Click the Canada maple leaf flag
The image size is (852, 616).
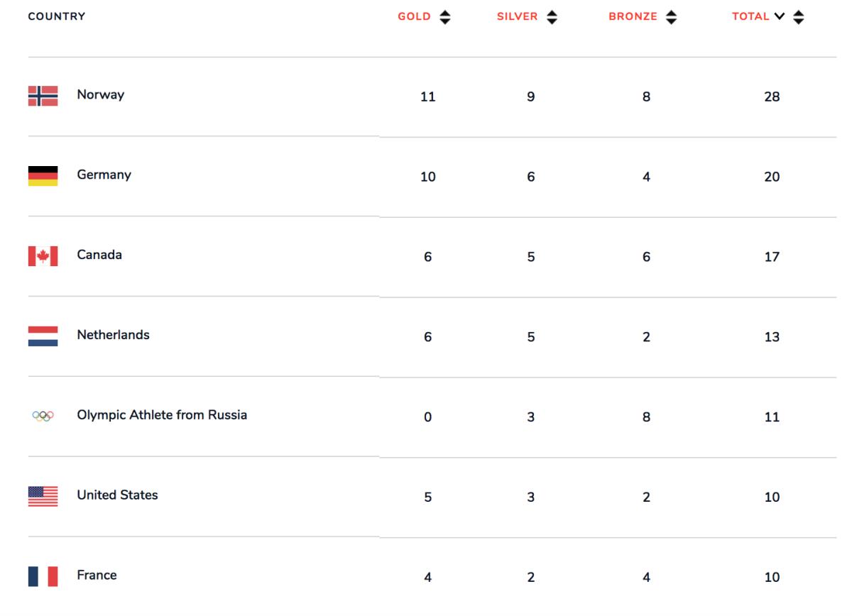pos(43,256)
